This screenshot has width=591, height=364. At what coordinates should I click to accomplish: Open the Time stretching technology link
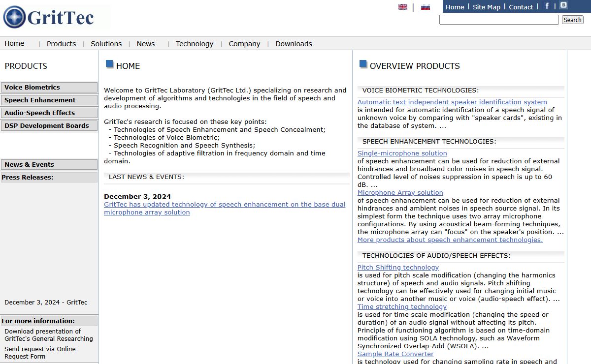(402, 306)
